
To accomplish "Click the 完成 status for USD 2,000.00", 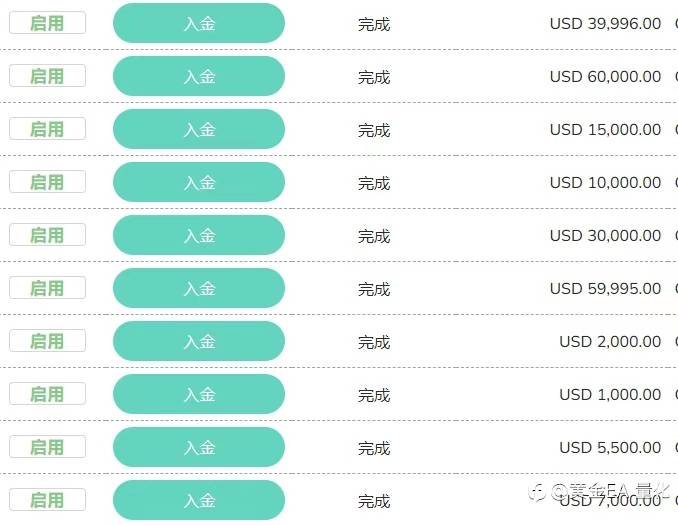I will coord(374,342).
